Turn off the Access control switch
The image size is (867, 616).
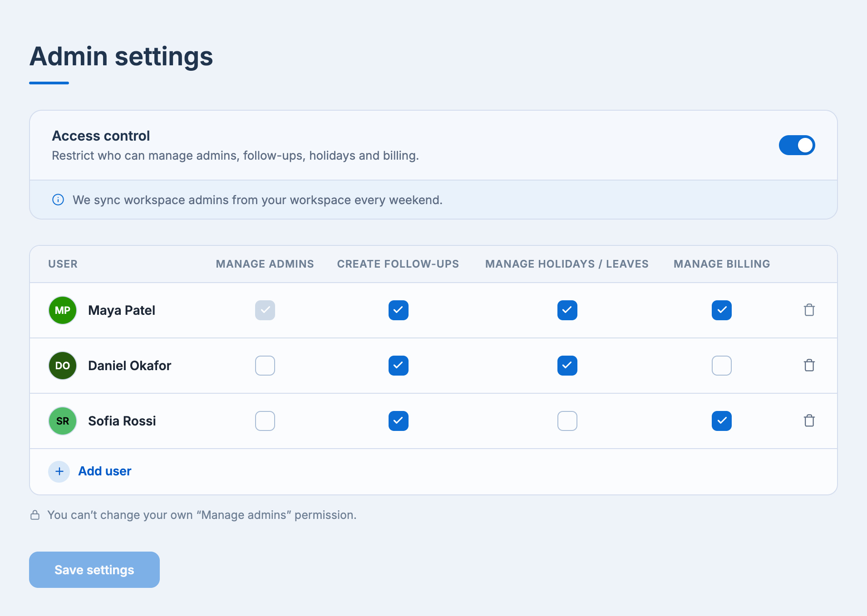[797, 145]
